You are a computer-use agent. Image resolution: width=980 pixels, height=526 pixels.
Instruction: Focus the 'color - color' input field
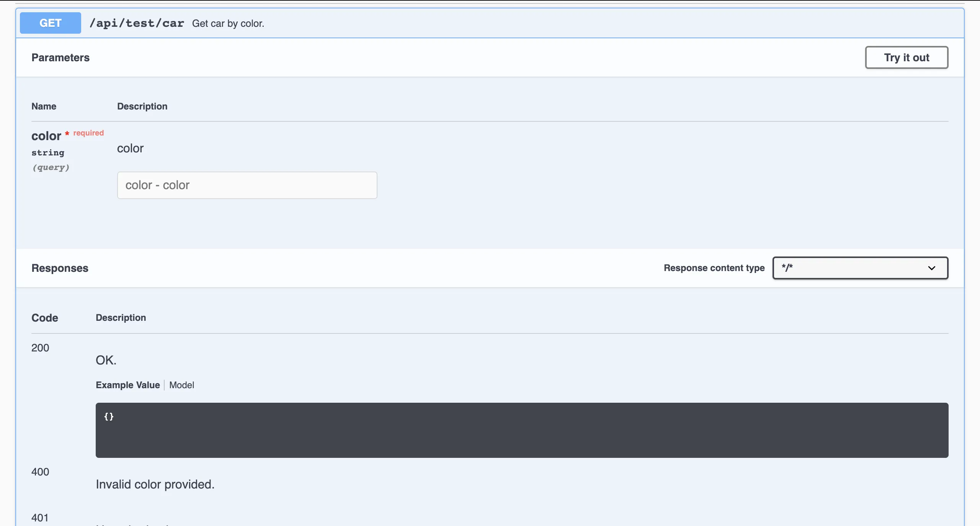point(247,185)
